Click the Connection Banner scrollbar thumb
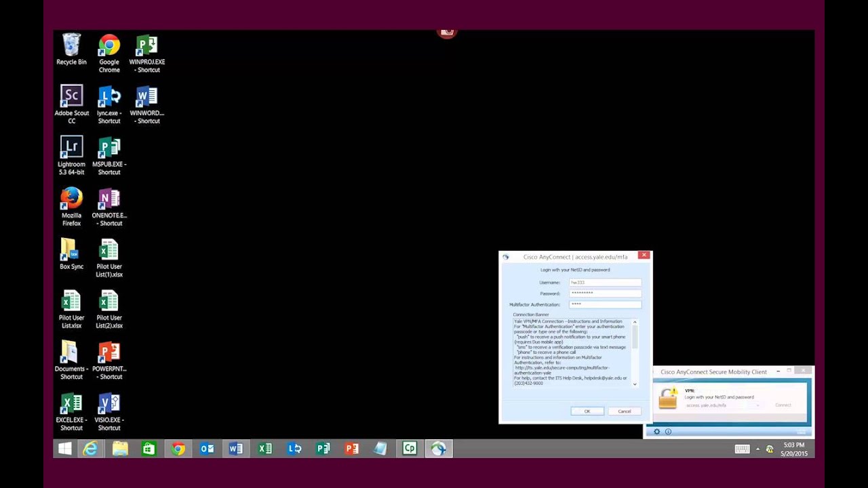 click(x=635, y=337)
